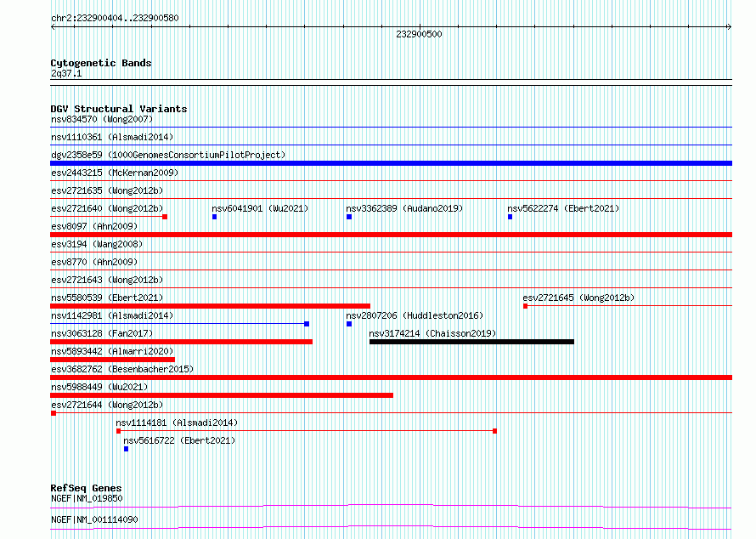Image resolution: width=756 pixels, height=539 pixels.
Task: Open variant esv8097 (Ahn2009)
Action: coord(94,226)
